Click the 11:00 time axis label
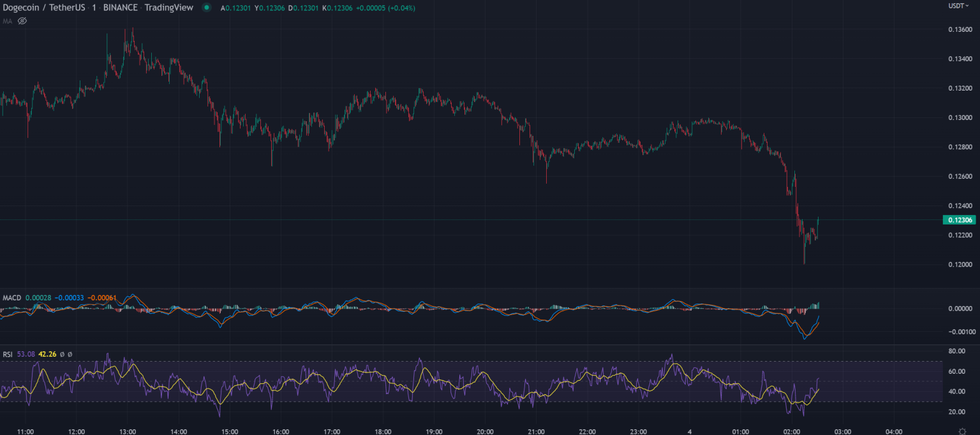980x435 pixels. click(x=26, y=431)
